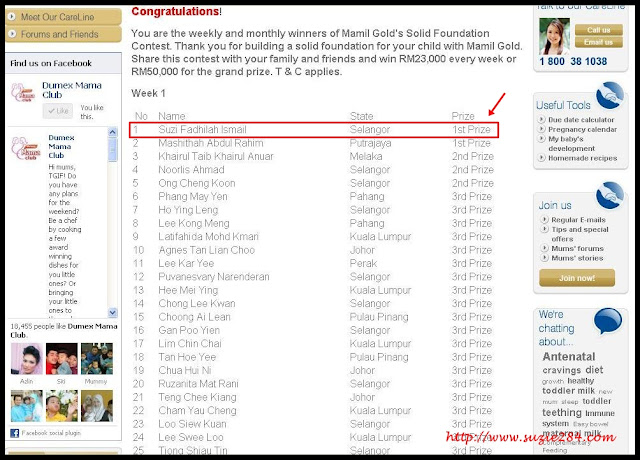Open Due date calculator link
640x460 pixels.
[581, 120]
